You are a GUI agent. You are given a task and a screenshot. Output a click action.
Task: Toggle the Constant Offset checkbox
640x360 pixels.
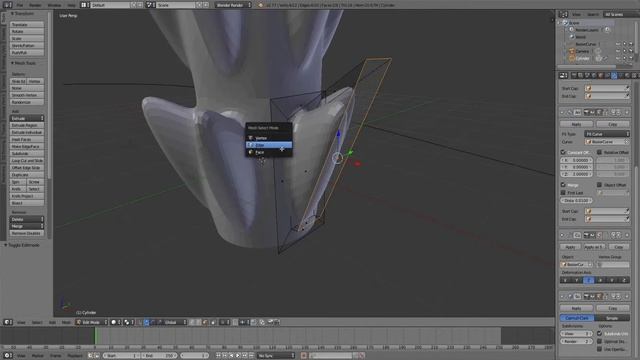pyautogui.click(x=563, y=152)
